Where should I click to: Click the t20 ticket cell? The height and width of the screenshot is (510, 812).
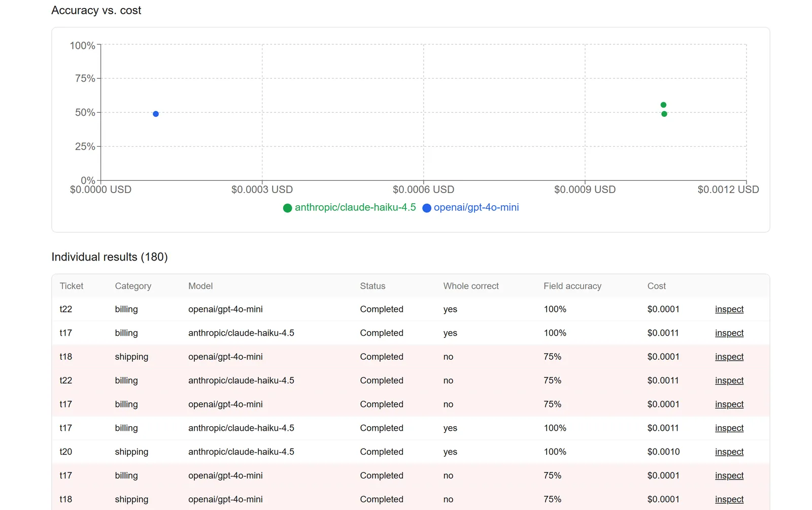(x=66, y=452)
